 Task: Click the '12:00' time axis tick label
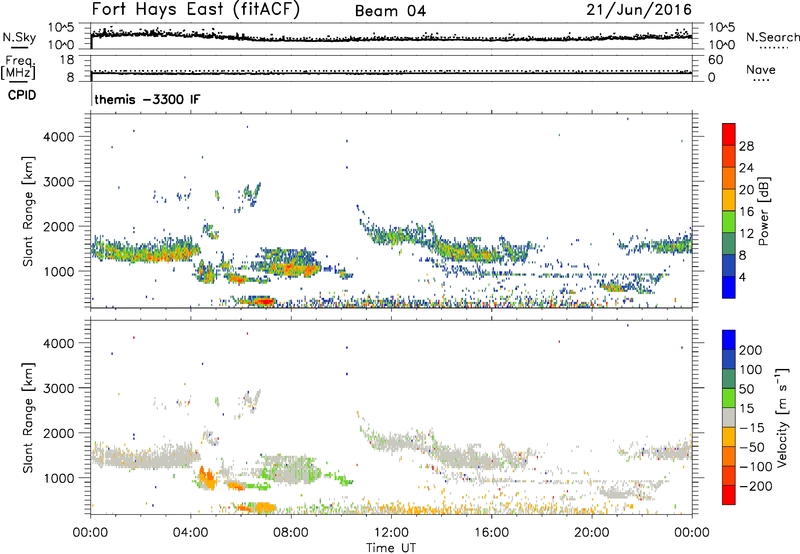[391, 533]
